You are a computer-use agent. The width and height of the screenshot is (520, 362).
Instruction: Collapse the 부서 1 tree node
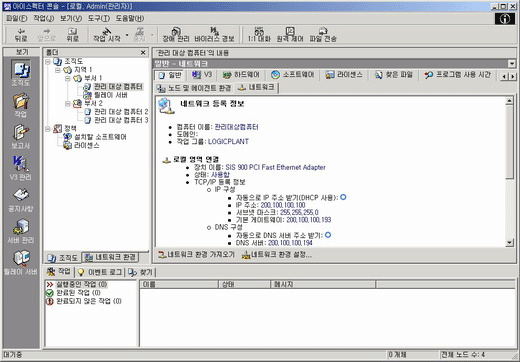tap(68, 78)
